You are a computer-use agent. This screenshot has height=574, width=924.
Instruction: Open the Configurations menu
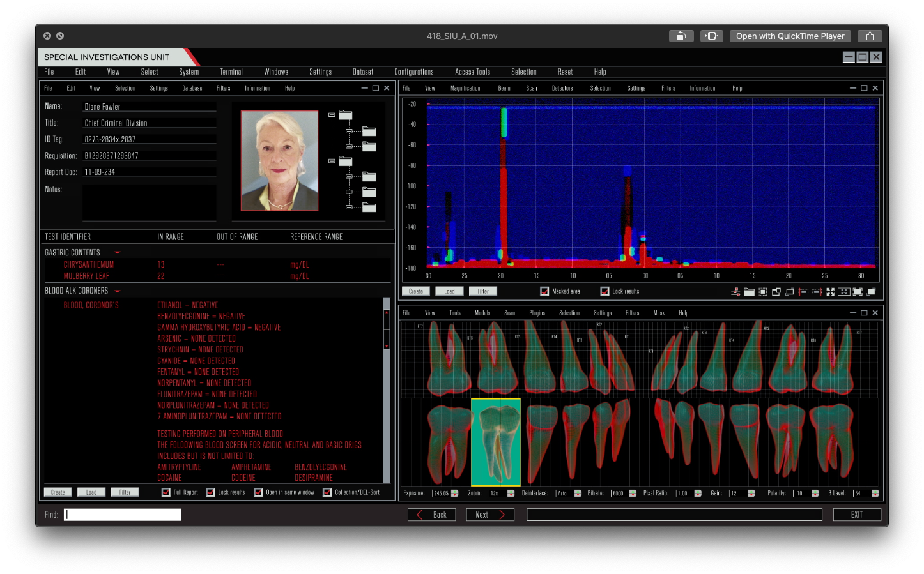tap(414, 72)
